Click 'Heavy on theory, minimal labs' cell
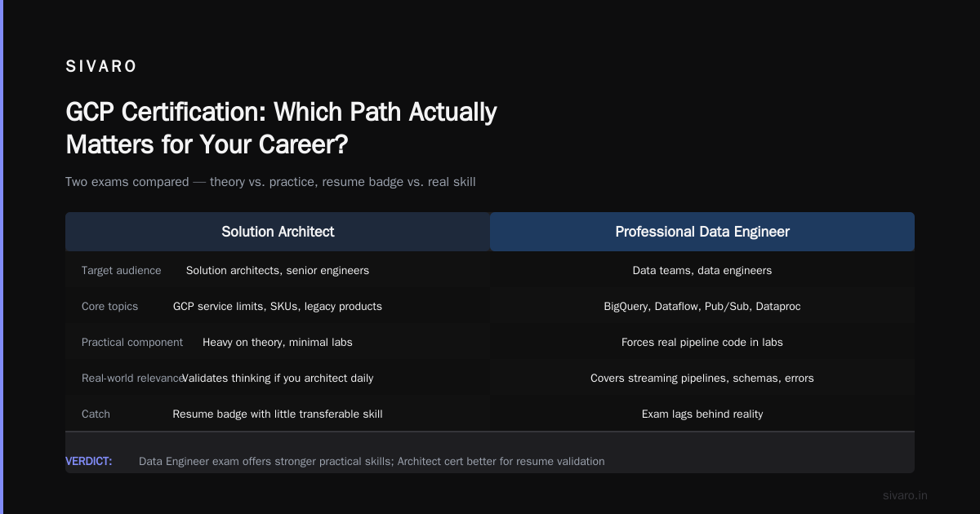Image resolution: width=980 pixels, height=514 pixels. [x=278, y=342]
